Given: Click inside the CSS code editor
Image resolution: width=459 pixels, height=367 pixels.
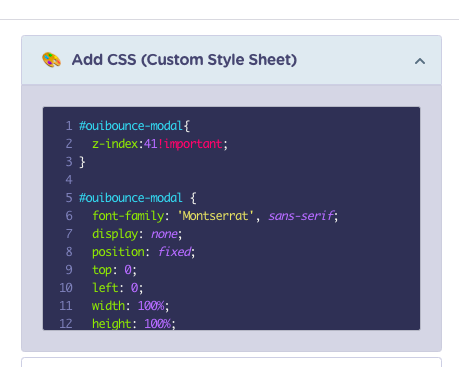Looking at the screenshot, I should 231,218.
